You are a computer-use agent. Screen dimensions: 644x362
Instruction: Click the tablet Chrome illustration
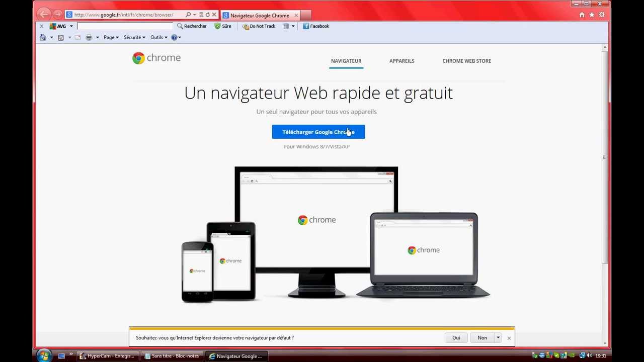tap(231, 261)
